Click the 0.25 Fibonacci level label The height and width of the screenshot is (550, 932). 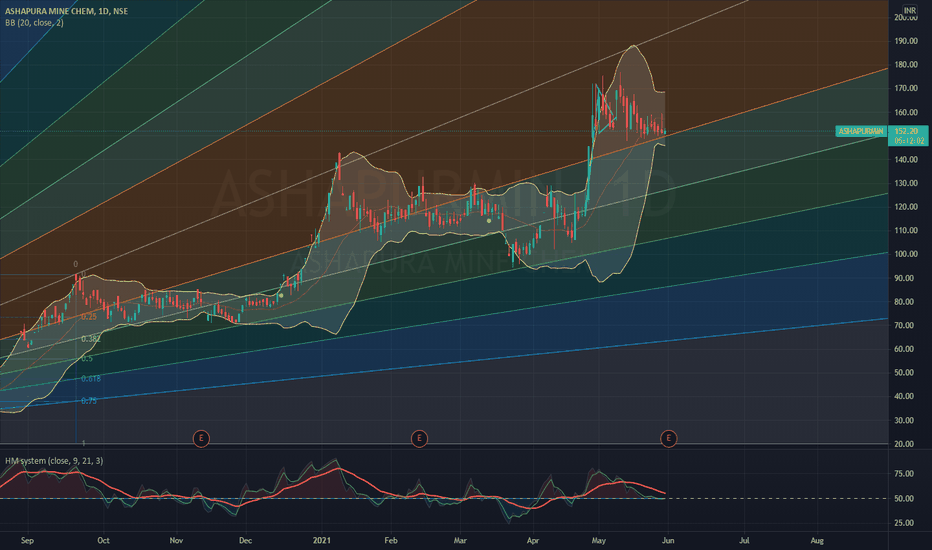click(89, 317)
